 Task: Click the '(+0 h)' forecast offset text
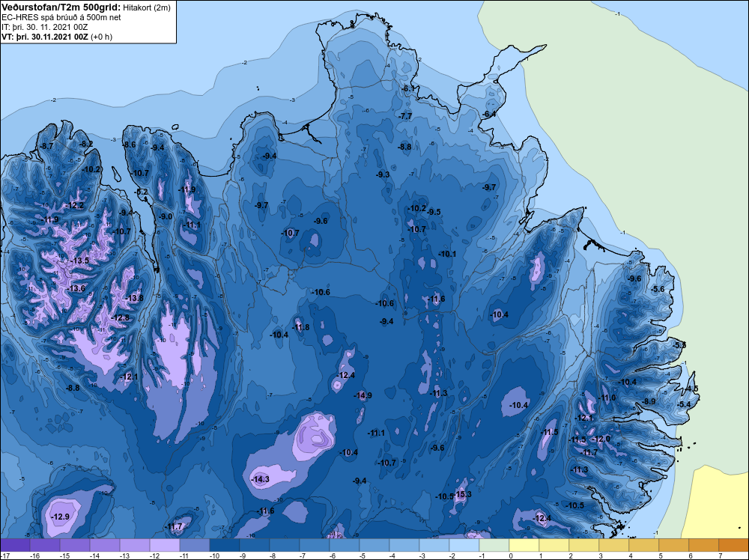[101, 37]
